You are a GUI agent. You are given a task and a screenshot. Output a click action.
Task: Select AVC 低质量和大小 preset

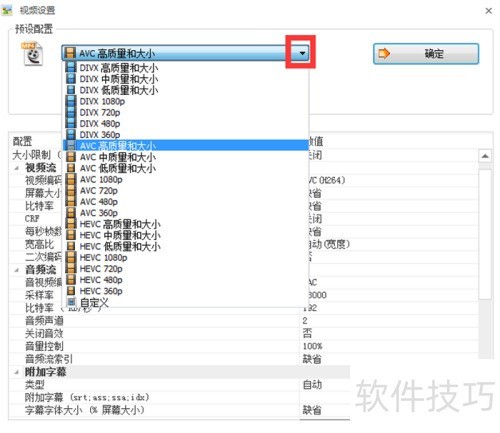pos(186,168)
